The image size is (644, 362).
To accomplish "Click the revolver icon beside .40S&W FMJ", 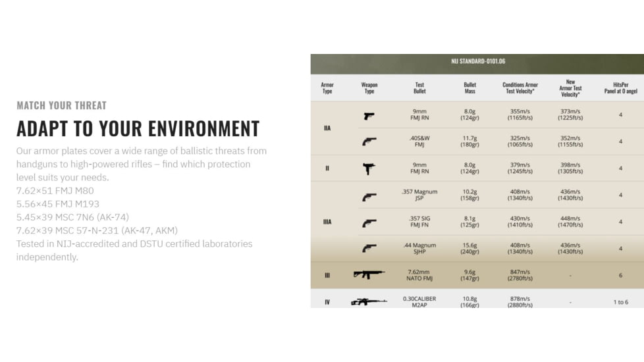I will click(x=369, y=142).
